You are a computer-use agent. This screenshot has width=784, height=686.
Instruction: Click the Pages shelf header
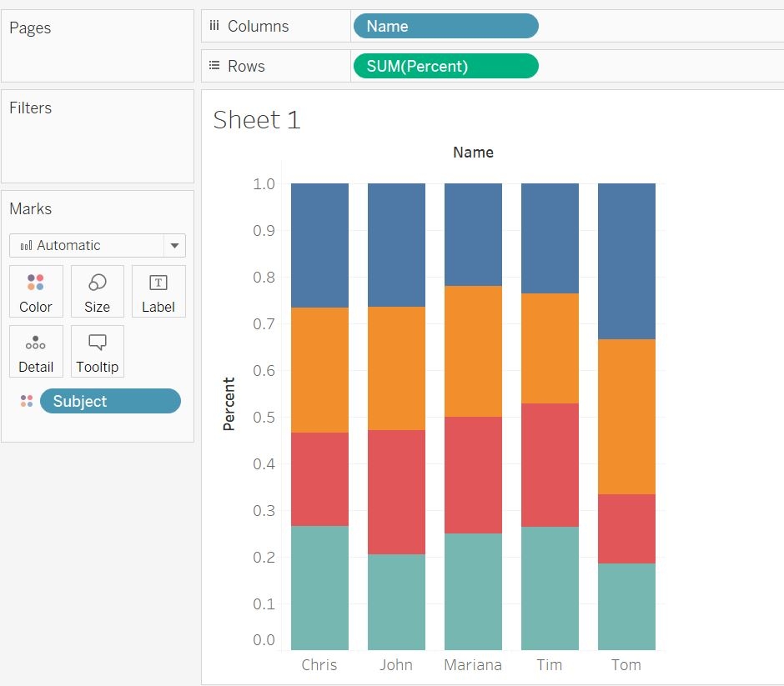(x=30, y=28)
